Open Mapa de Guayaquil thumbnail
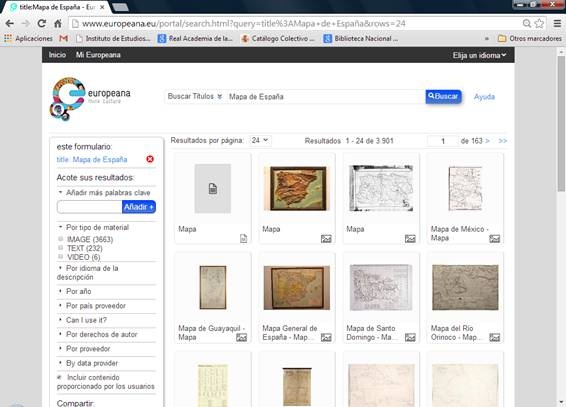The height and width of the screenshot is (407, 566). [213, 287]
